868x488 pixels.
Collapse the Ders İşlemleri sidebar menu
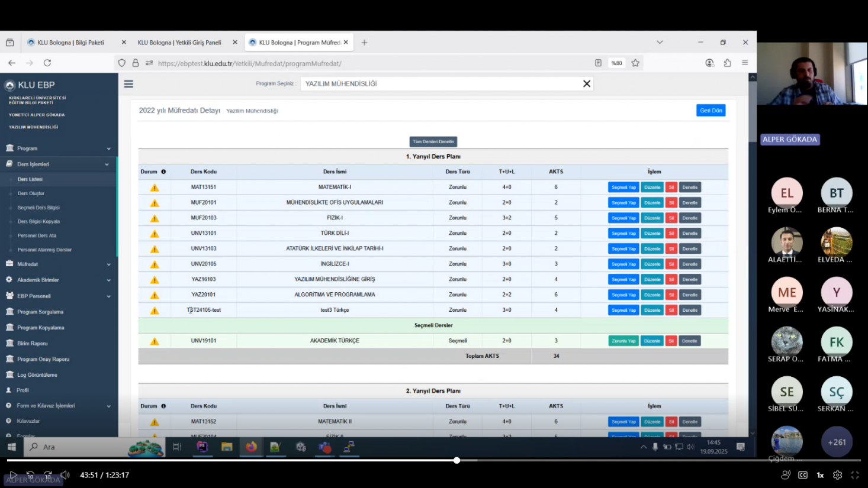(58, 164)
